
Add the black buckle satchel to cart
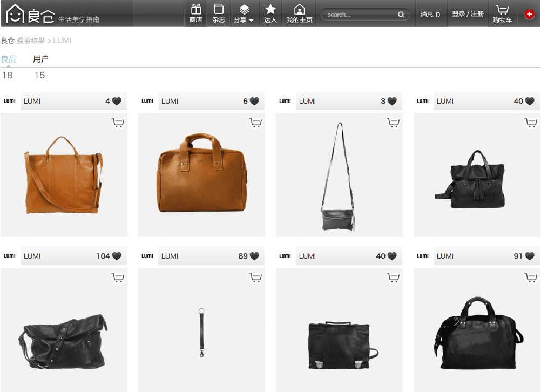[393, 278]
